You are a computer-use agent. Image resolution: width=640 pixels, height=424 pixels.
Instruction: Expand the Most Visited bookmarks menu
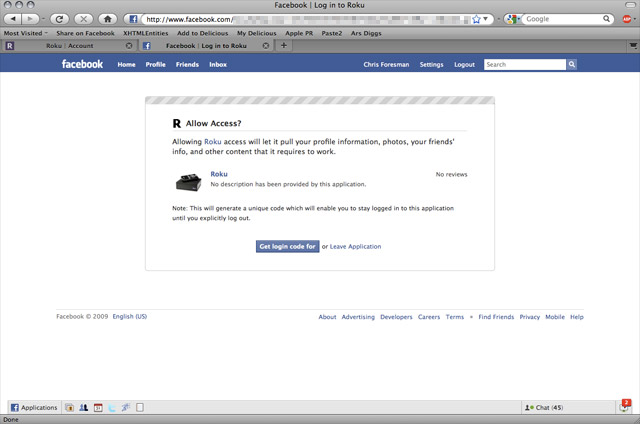click(25, 33)
